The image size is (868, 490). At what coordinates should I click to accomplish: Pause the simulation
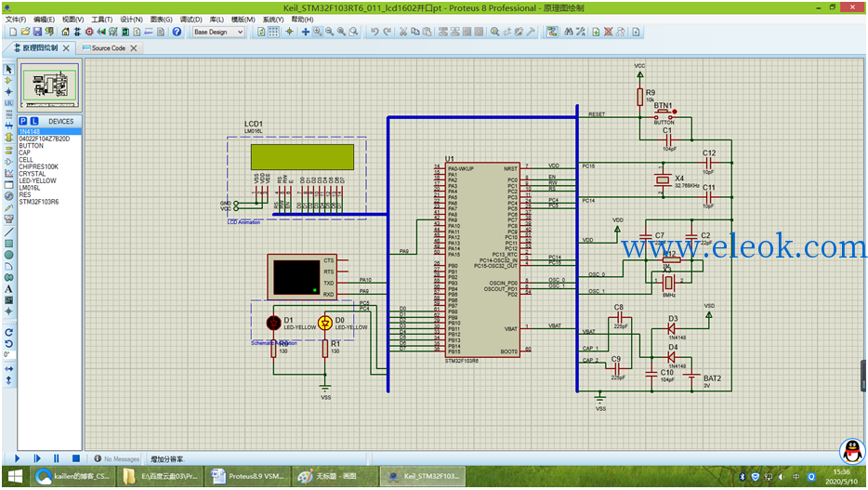56,458
